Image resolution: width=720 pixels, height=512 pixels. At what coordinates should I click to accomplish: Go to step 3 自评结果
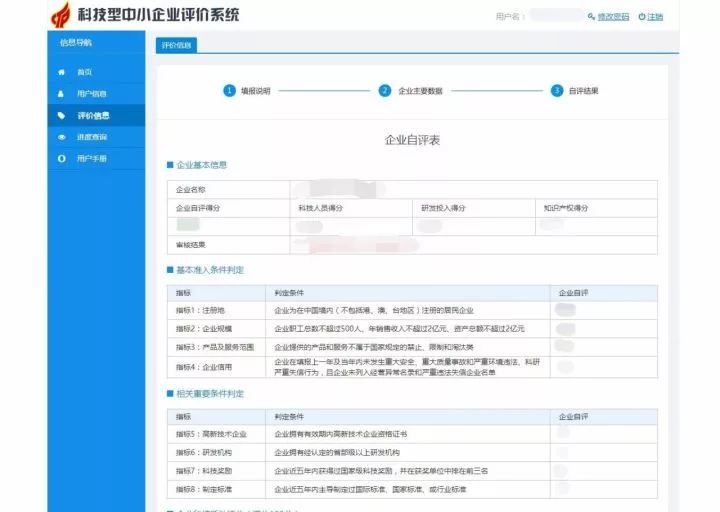click(575, 91)
